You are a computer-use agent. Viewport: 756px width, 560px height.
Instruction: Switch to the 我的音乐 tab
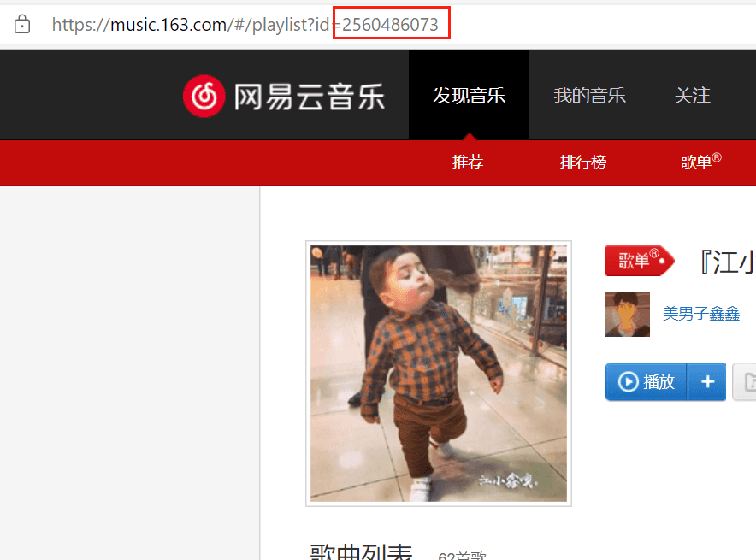[x=589, y=96]
